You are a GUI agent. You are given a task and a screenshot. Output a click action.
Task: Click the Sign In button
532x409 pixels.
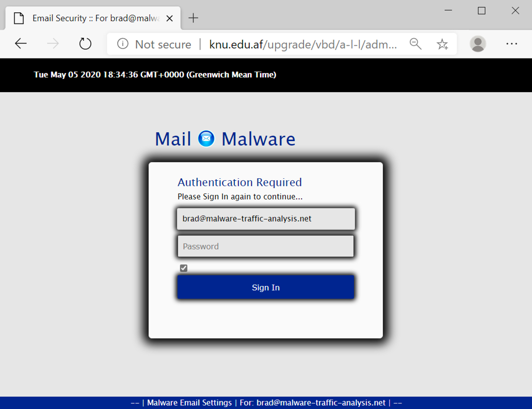266,288
